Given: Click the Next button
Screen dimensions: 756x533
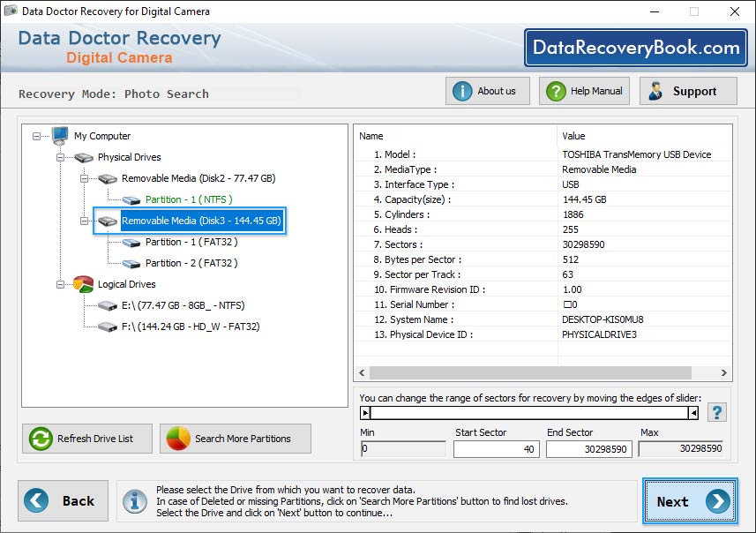Looking at the screenshot, I should click(x=690, y=501).
